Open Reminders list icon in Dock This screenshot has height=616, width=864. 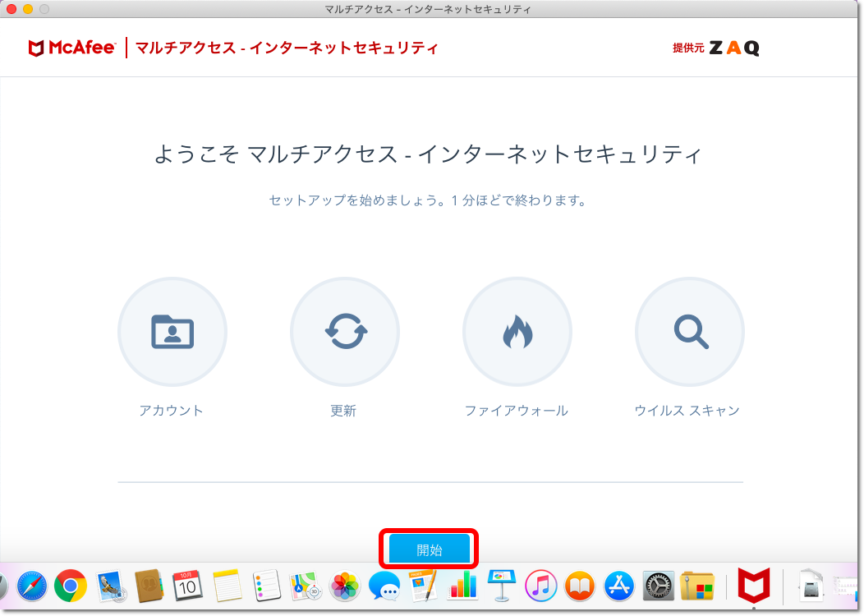click(267, 586)
